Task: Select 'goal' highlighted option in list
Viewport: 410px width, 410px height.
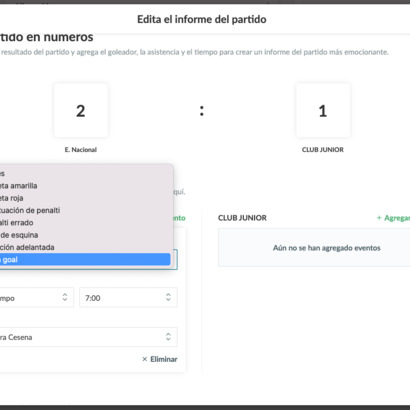Action: click(x=85, y=259)
